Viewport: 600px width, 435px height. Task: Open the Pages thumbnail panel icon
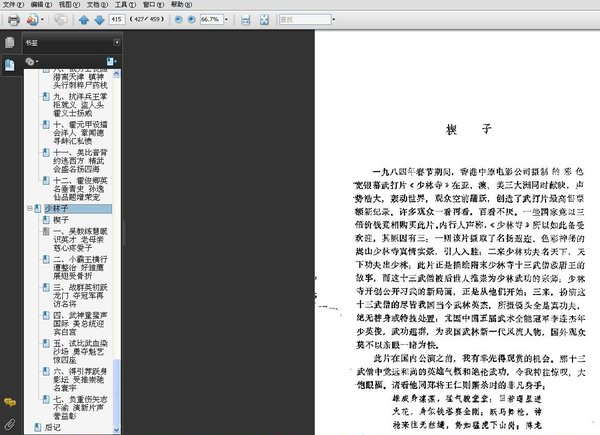pyautogui.click(x=10, y=42)
